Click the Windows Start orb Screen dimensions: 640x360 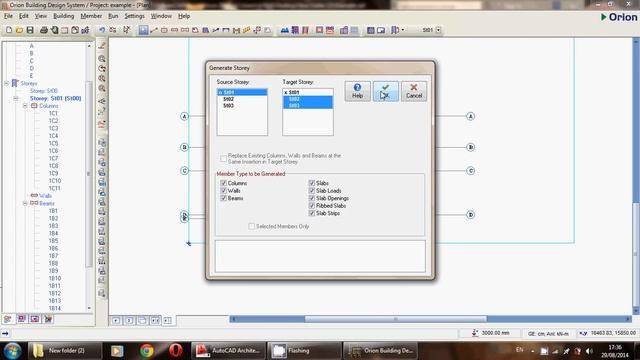(x=12, y=351)
